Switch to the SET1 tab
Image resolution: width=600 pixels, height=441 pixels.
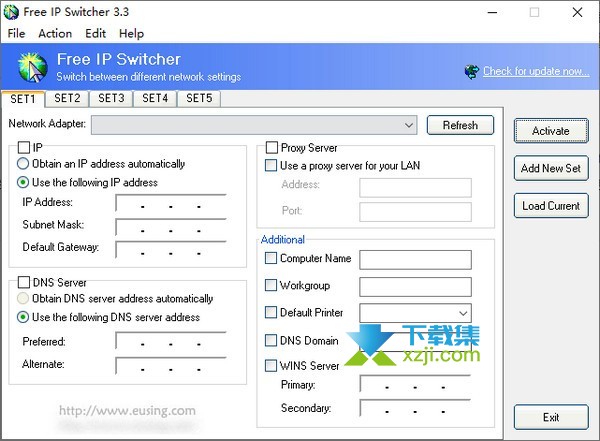(x=23, y=99)
